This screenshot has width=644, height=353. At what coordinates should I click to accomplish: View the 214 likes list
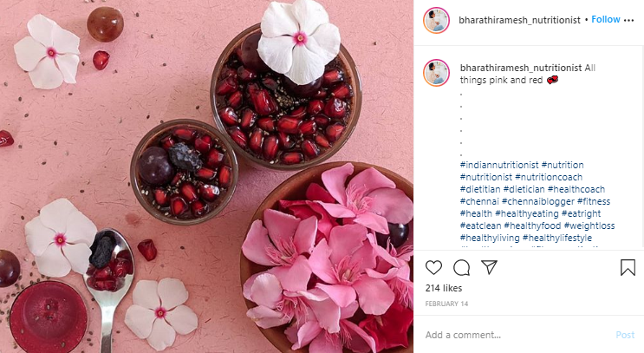tap(444, 288)
